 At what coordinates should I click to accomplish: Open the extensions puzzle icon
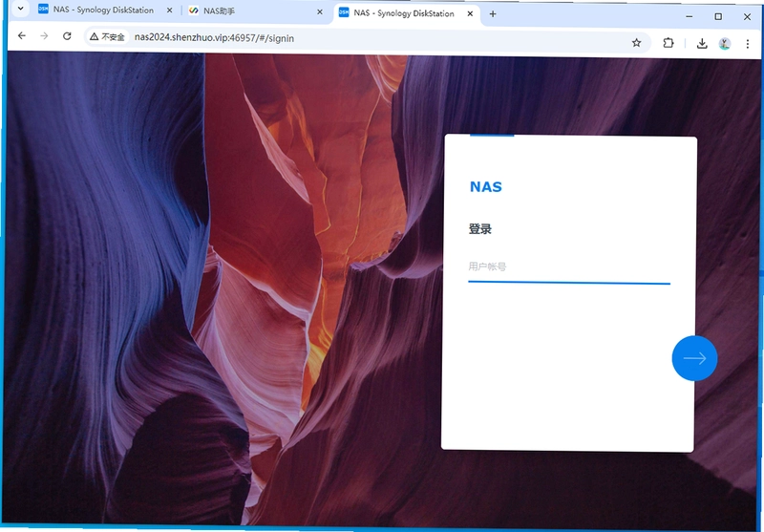668,43
